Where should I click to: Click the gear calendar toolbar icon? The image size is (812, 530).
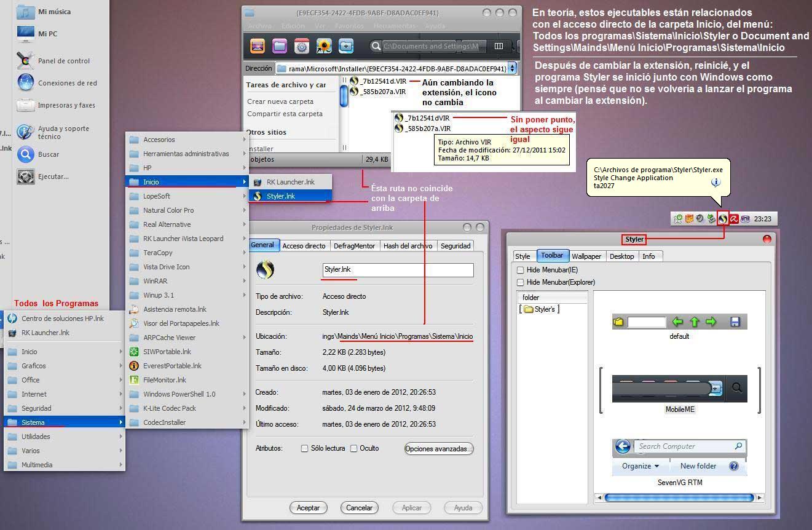(301, 46)
